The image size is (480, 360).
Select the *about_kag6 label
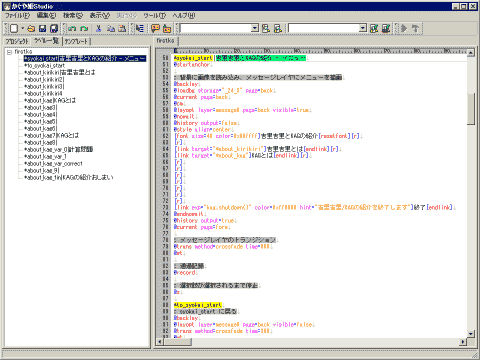tap(40, 128)
